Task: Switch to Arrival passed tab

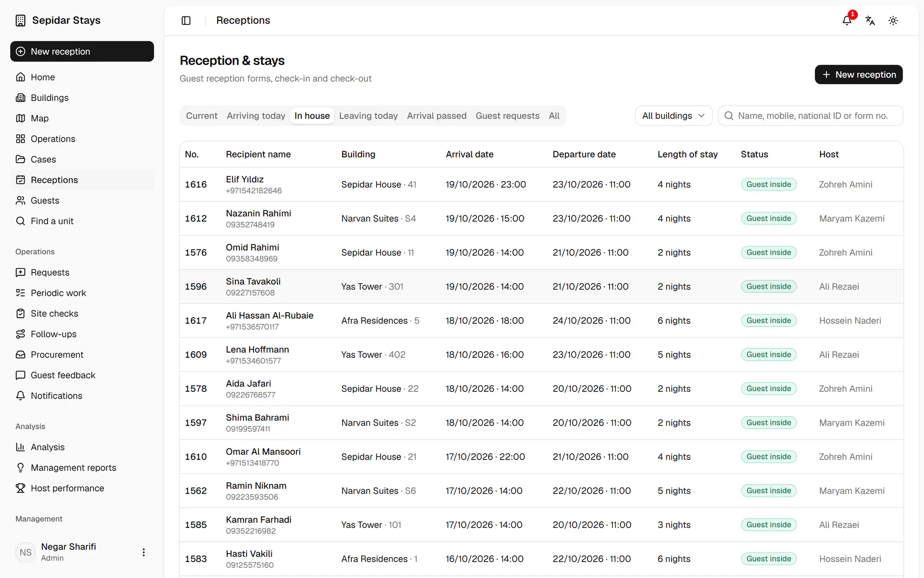Action: tap(437, 116)
